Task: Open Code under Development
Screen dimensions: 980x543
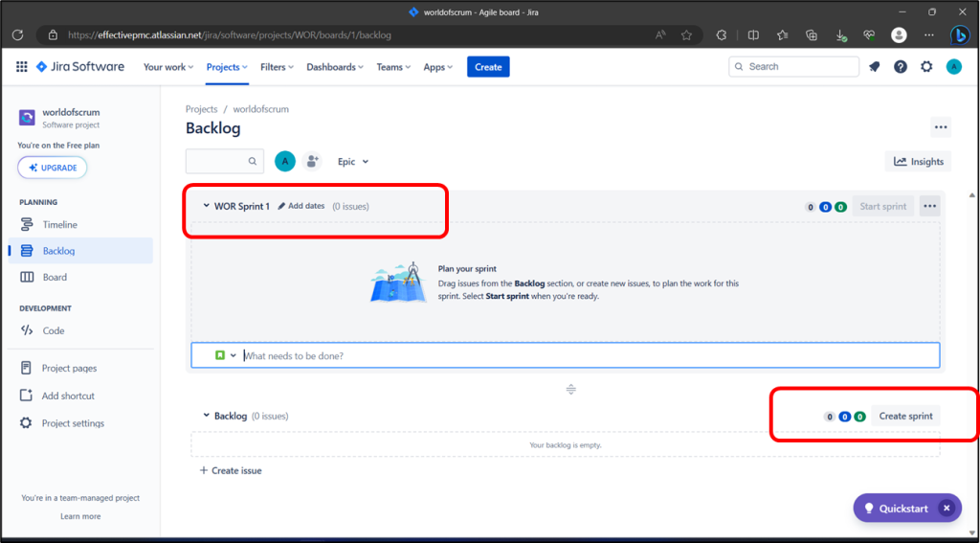Action: [x=81, y=330]
